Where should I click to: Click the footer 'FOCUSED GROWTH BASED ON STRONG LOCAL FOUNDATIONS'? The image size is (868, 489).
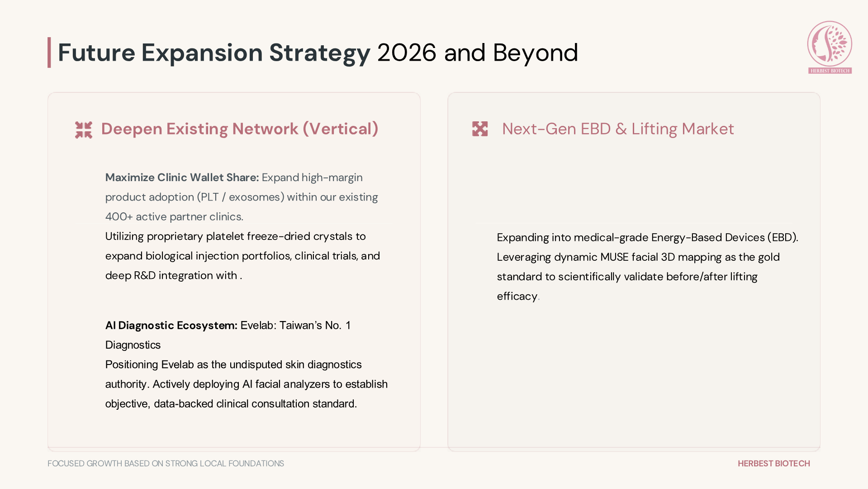click(x=166, y=464)
